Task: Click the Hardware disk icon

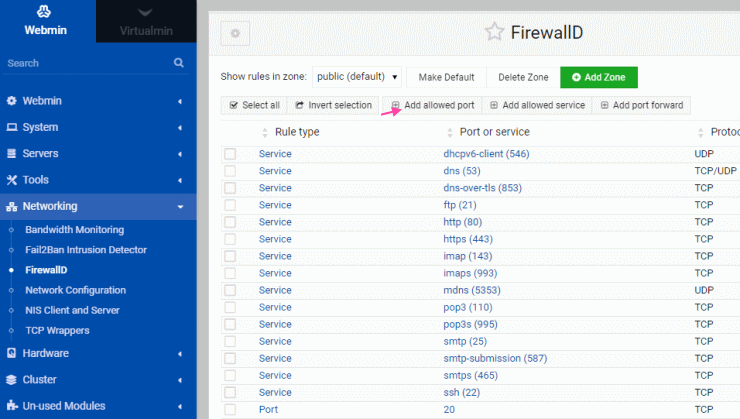Action: click(x=11, y=353)
